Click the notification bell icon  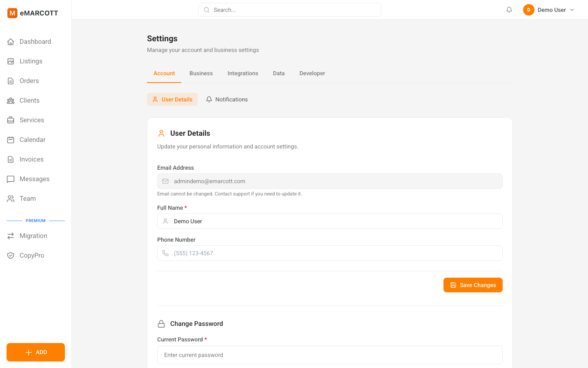509,9
